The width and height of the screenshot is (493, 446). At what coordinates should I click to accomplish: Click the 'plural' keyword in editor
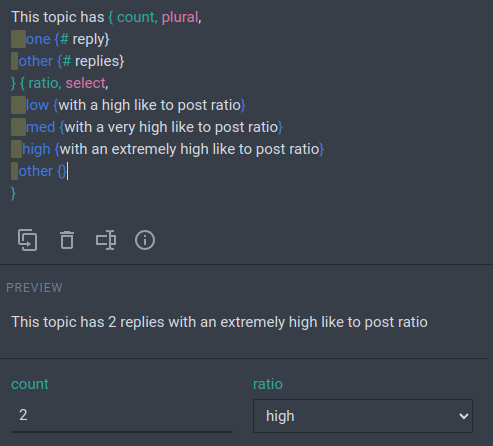pos(180,17)
